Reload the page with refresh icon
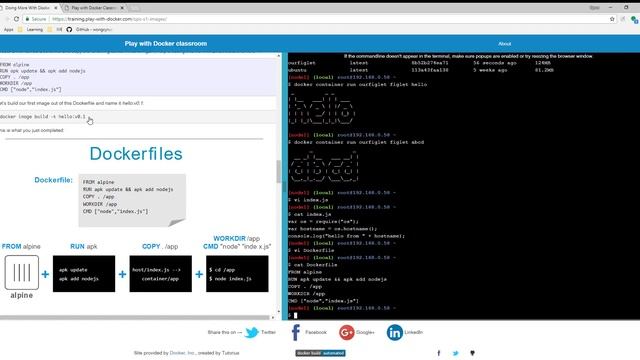 (16, 19)
